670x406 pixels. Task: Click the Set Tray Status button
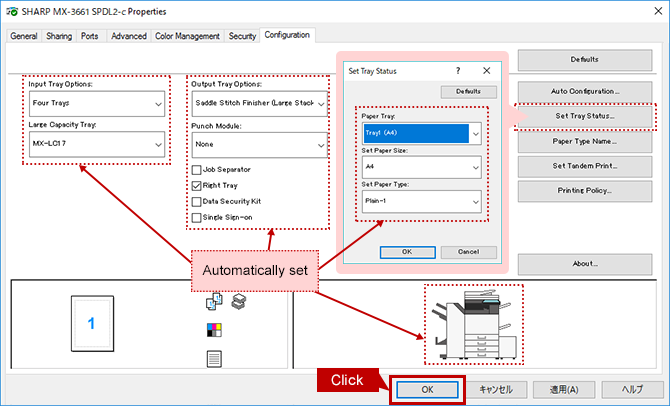[585, 116]
